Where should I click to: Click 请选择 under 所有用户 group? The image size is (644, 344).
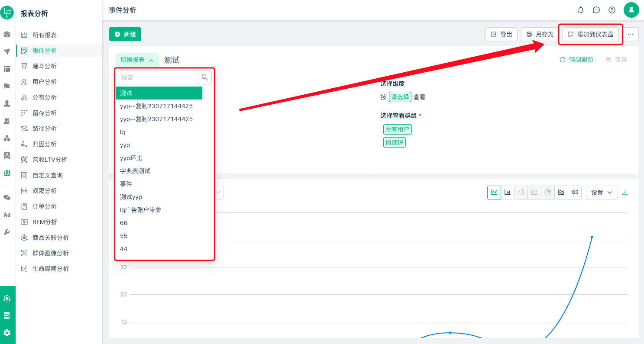394,142
